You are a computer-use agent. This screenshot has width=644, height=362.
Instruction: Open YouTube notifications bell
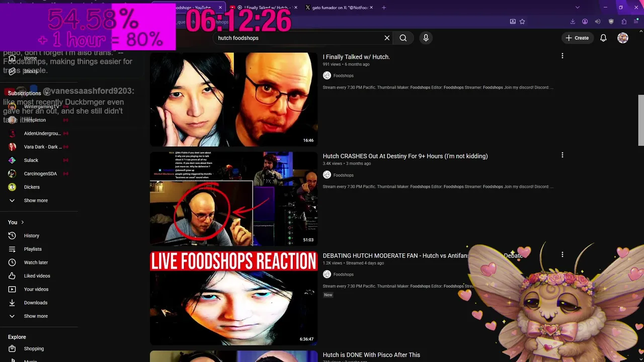pos(603,38)
